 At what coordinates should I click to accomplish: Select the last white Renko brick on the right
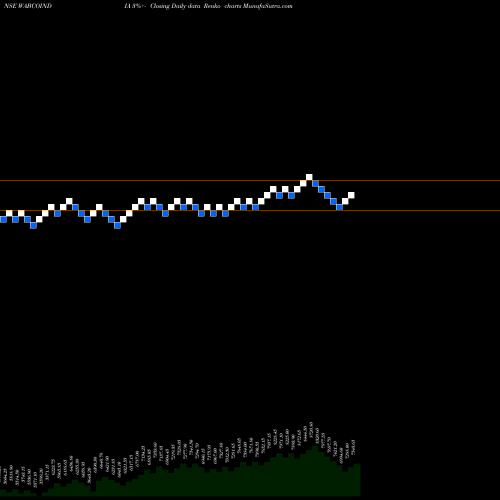[x=351, y=195]
